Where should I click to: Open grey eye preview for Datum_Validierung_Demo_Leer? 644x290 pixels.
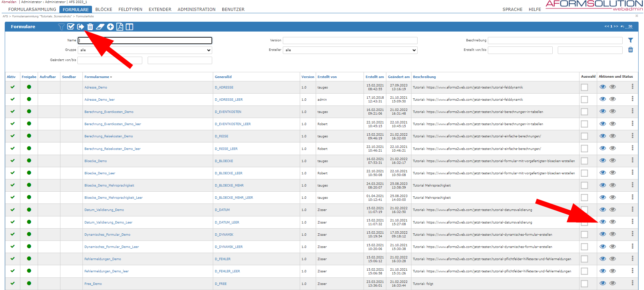click(x=612, y=222)
